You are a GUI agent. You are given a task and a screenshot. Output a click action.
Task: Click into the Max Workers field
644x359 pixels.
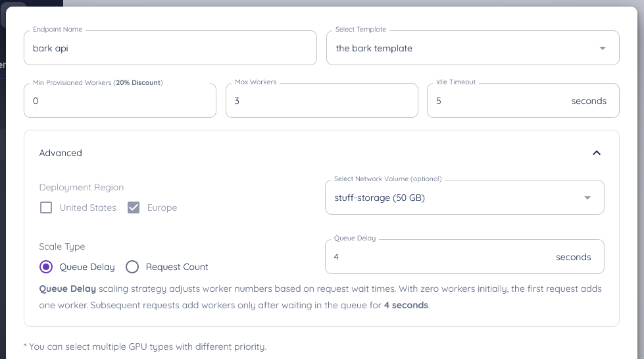point(321,101)
